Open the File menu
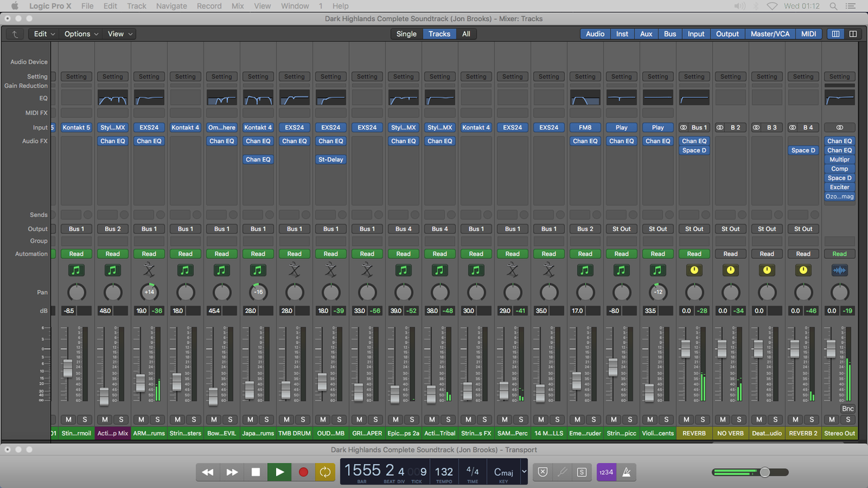 coord(87,6)
